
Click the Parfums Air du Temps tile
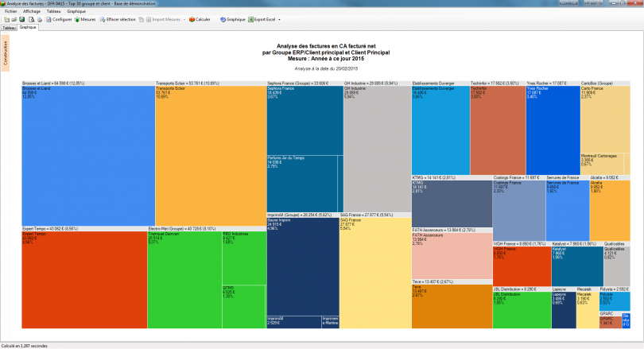coord(302,184)
